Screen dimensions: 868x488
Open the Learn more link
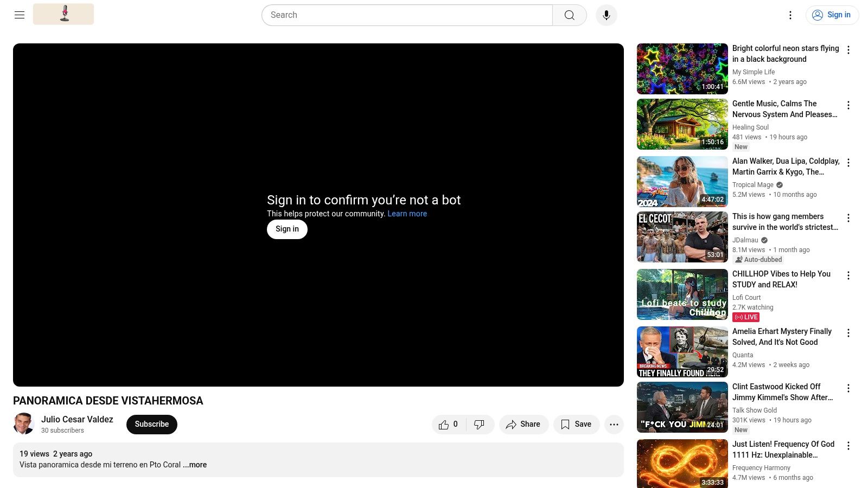pyautogui.click(x=407, y=214)
